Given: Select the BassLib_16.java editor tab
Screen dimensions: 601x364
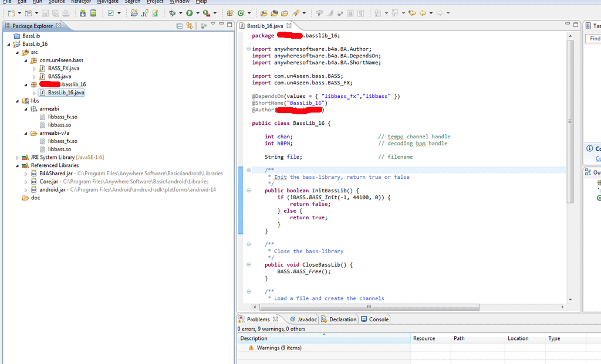Looking at the screenshot, I should [x=265, y=26].
